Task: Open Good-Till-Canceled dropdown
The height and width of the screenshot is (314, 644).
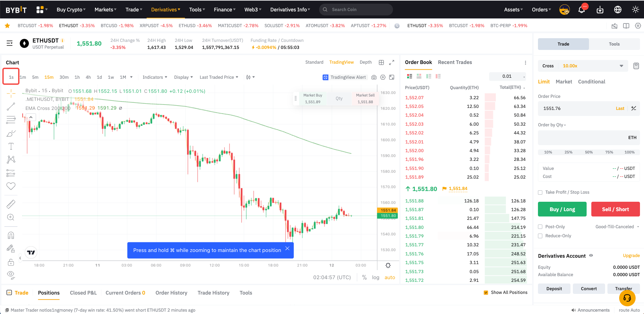Action: 617,227
